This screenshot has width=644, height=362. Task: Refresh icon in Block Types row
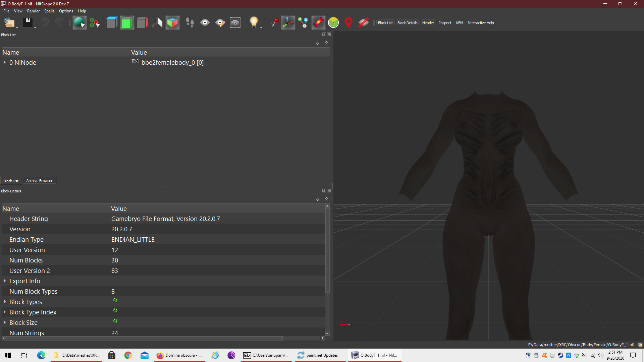coord(115,300)
